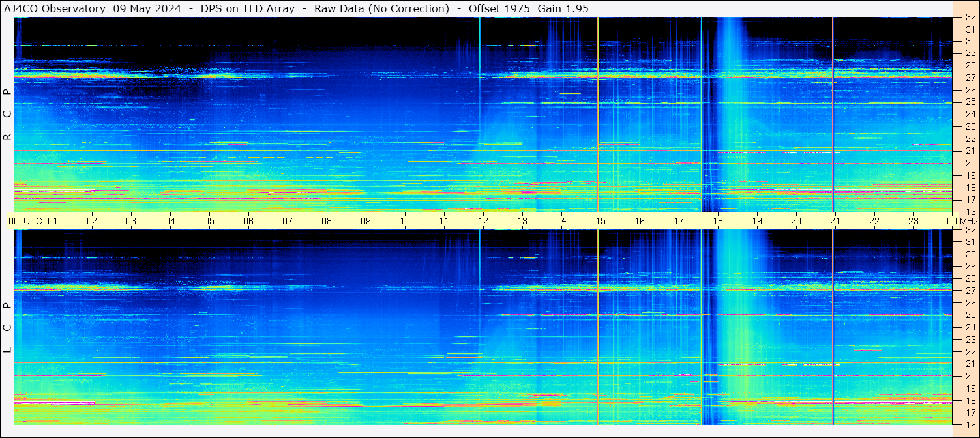Screen dimensions: 980x438
Task: Select hour 12 on the UTC time axis
Action: click(x=483, y=221)
